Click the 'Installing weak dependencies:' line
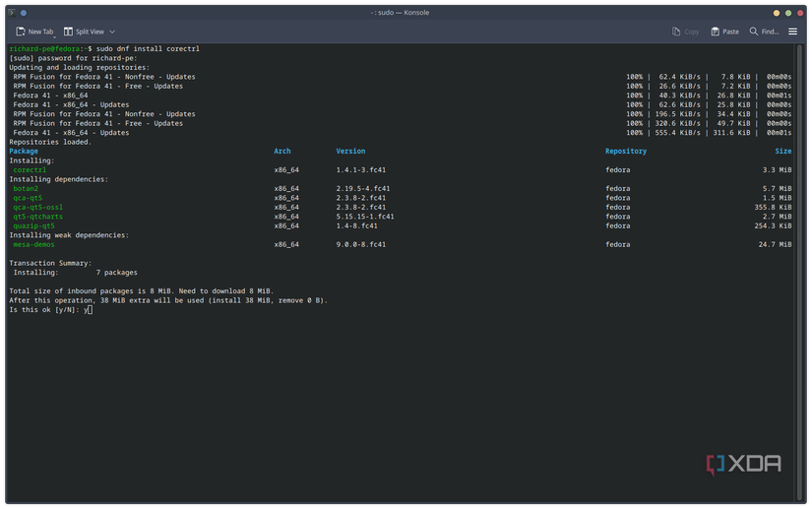Screen dimensions: 812x509 coord(69,235)
